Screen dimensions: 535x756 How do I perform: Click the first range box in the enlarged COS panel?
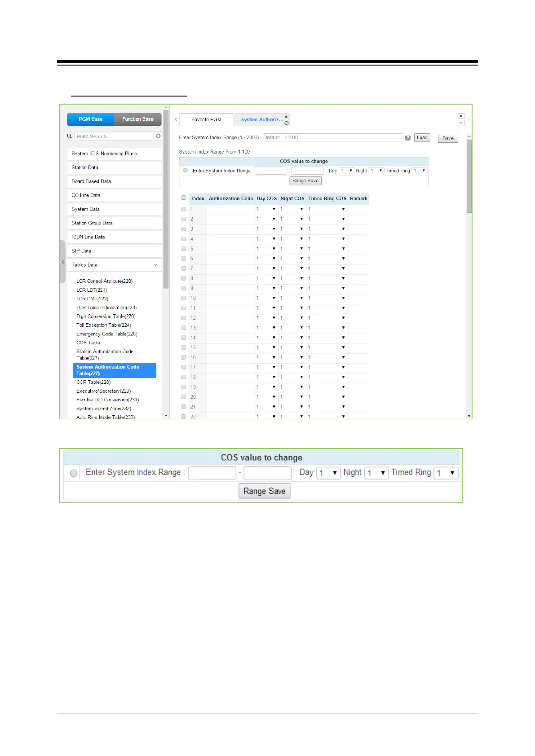pos(212,473)
